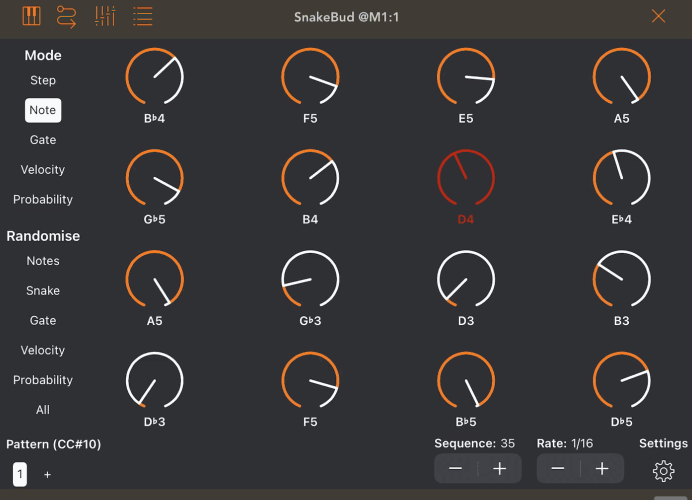Randomise the Notes
Image resolution: width=692 pixels, height=500 pixels.
coord(43,261)
